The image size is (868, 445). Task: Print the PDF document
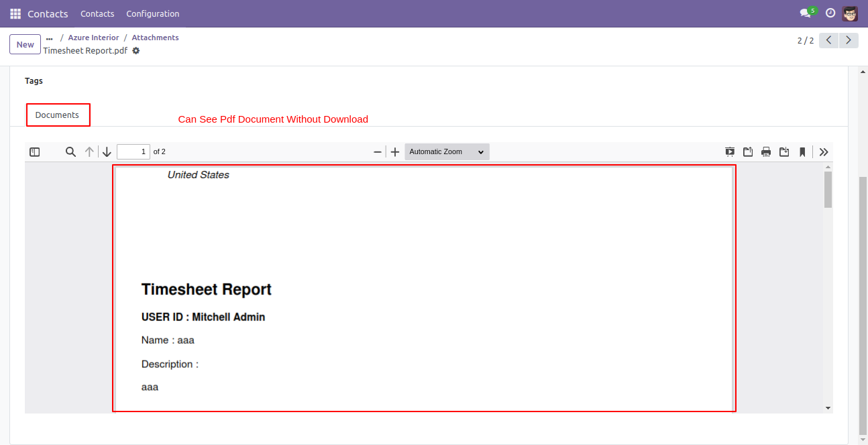[766, 152]
